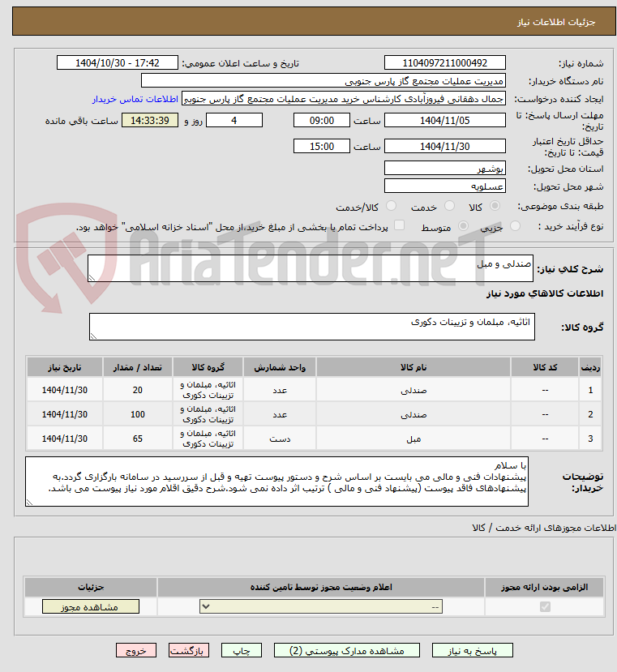Click the ردیف column header
617x672 pixels.
[590, 367]
